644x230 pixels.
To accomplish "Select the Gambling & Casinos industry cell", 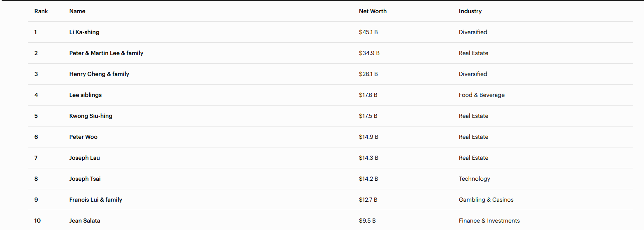I will (486, 200).
